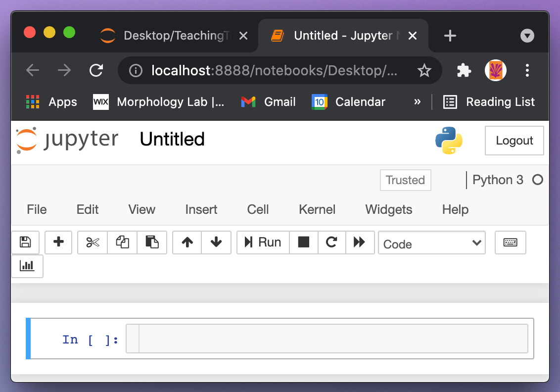
Task: Paste a cell with the paste icon
Action: 152,243
